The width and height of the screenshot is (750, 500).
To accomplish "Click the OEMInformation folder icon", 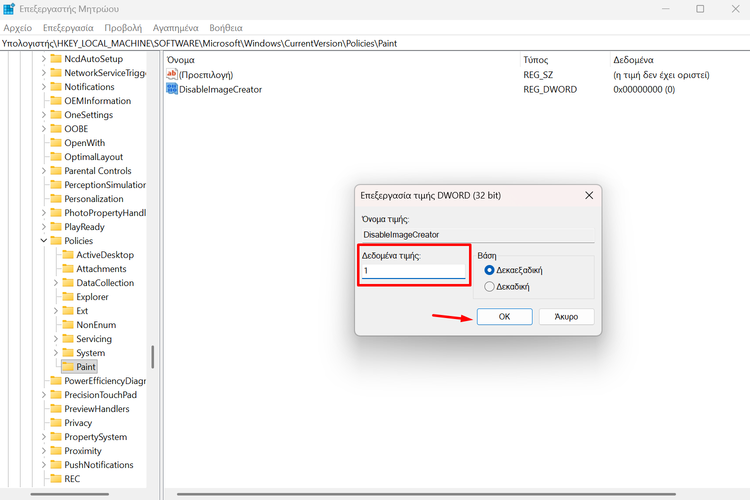I will 56,100.
